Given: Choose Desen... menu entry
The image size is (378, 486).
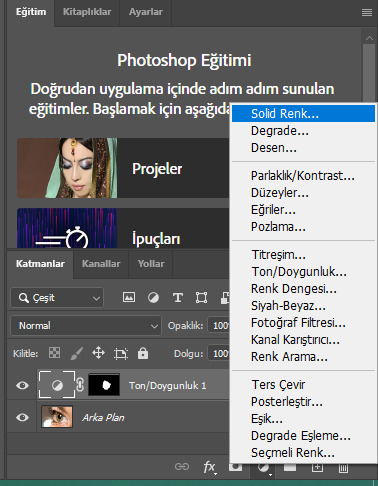Looking at the screenshot, I should (x=303, y=148).
